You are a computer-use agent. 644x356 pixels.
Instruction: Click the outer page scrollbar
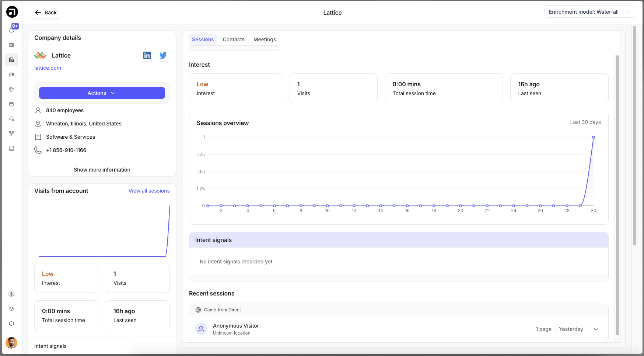click(x=634, y=135)
